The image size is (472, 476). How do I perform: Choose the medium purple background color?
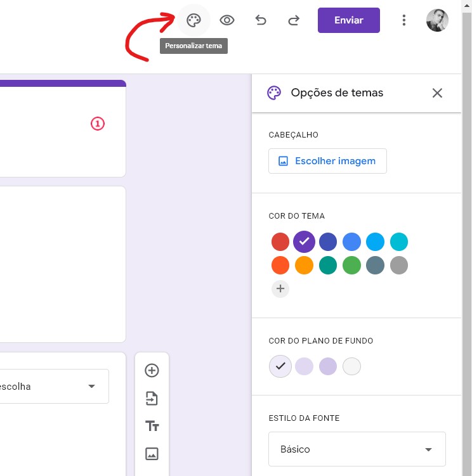pos(327,366)
